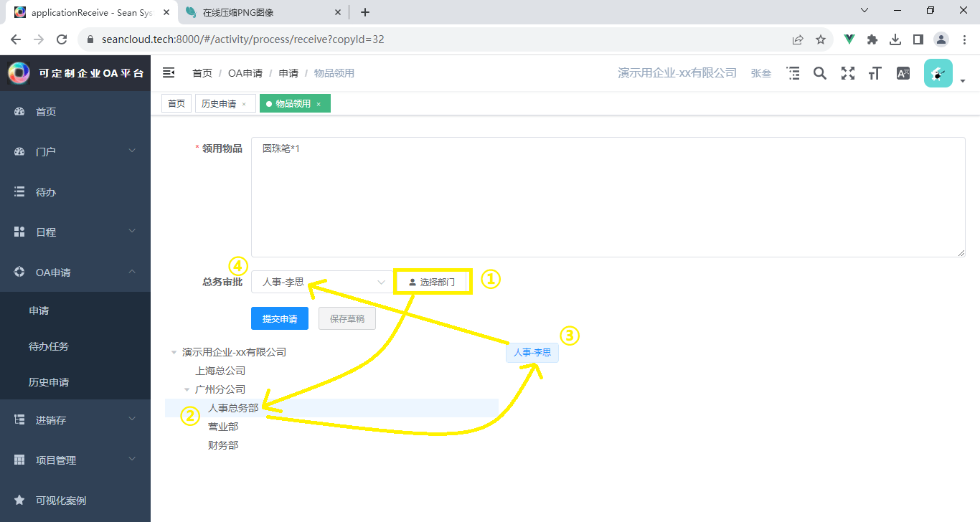Collapse the 演示用企业-xx有限公司 tree node
Screen dimensions: 980x522
click(174, 352)
